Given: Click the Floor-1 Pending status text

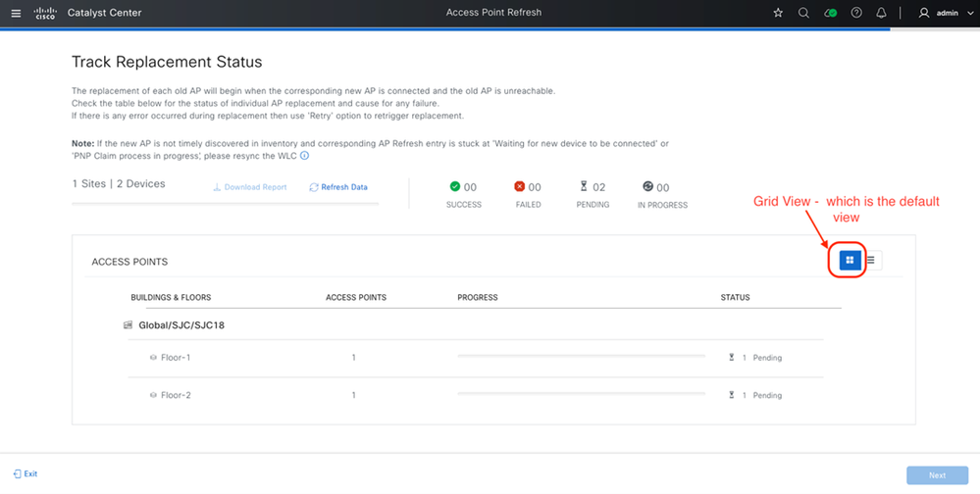Looking at the screenshot, I should [x=767, y=358].
